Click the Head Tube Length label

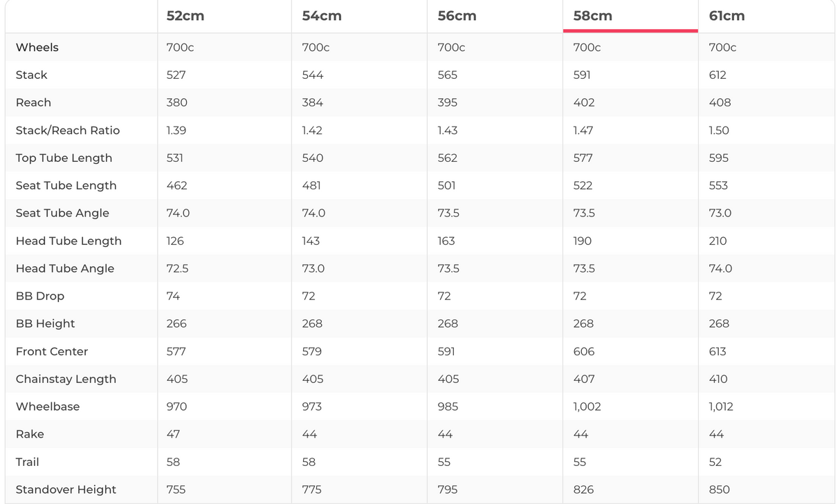click(x=69, y=241)
